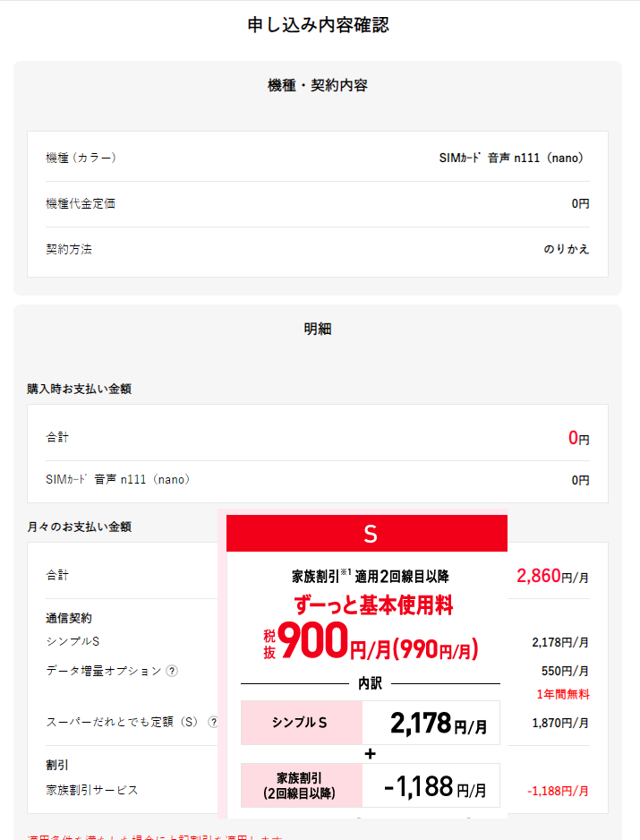This screenshot has width=640, height=840.
Task: Click the 550円/月 data option price
Action: (566, 671)
